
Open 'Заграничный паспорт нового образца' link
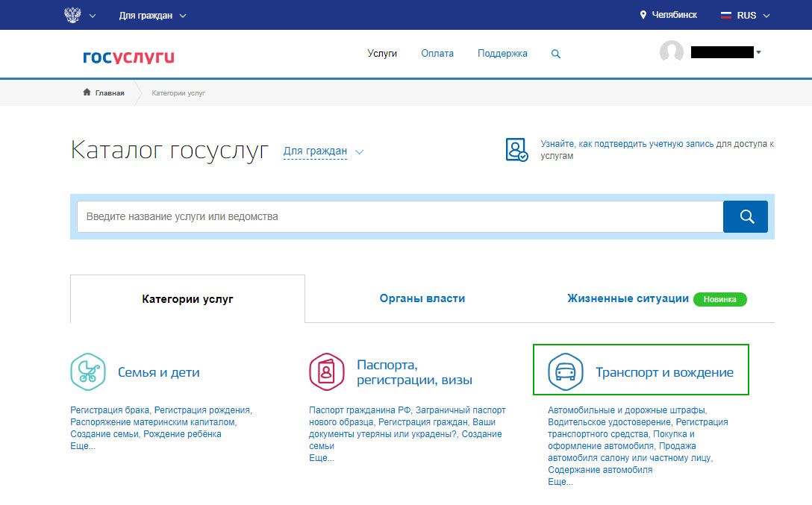tap(407, 416)
